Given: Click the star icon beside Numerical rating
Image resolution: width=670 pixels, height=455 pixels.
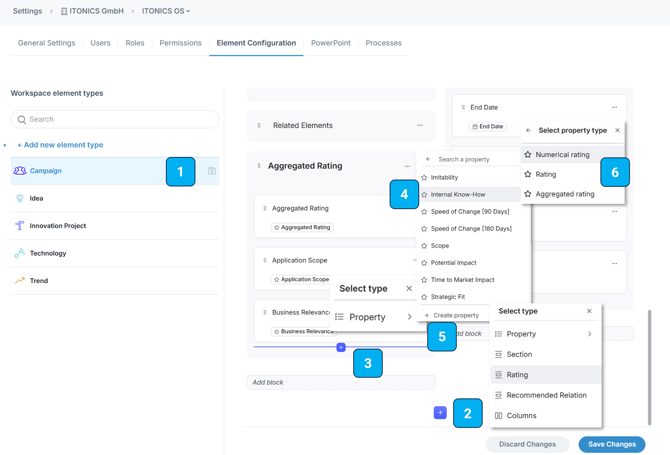Looking at the screenshot, I should tap(528, 155).
